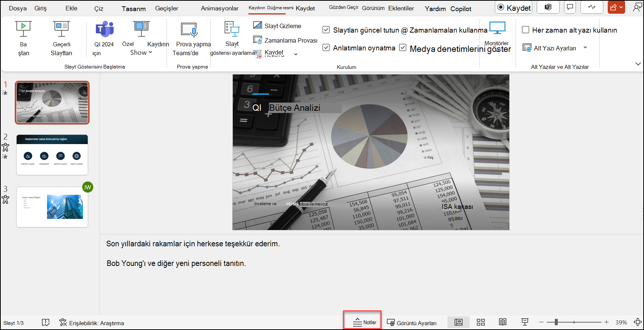The width and height of the screenshot is (644, 330).
Task: Switch to Animasyonlar tab
Action: coord(220,8)
